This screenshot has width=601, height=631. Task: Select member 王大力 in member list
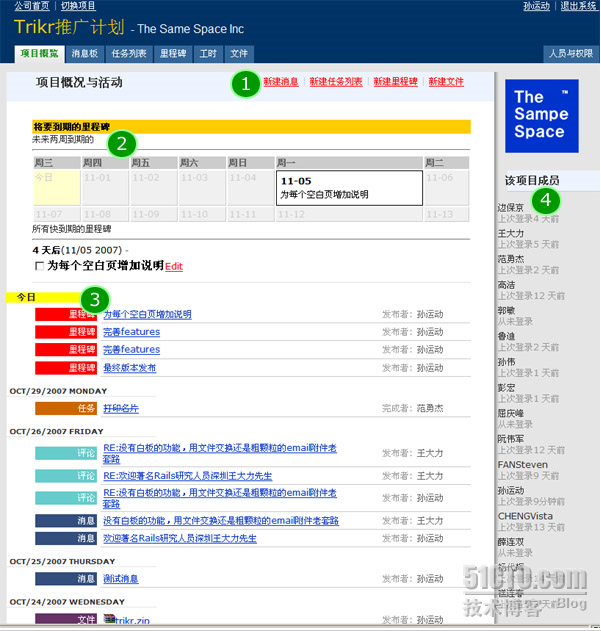[x=510, y=233]
